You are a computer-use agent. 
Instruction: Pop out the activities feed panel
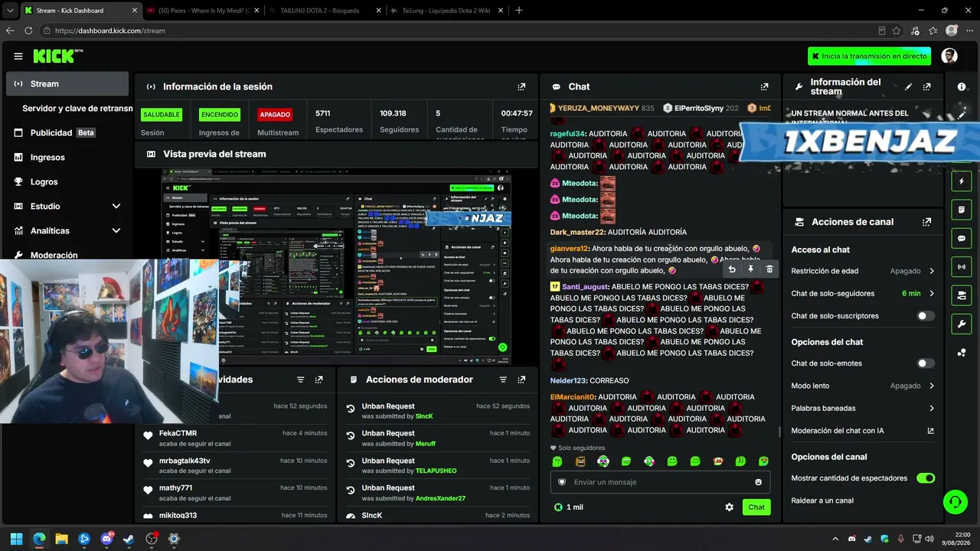tap(318, 380)
